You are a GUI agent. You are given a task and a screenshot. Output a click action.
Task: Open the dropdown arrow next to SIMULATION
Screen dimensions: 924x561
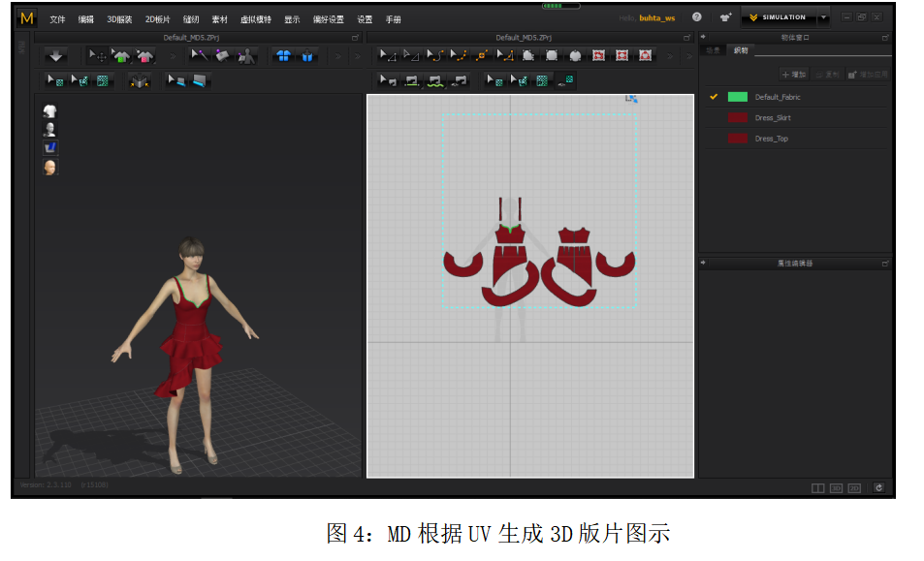coord(823,17)
